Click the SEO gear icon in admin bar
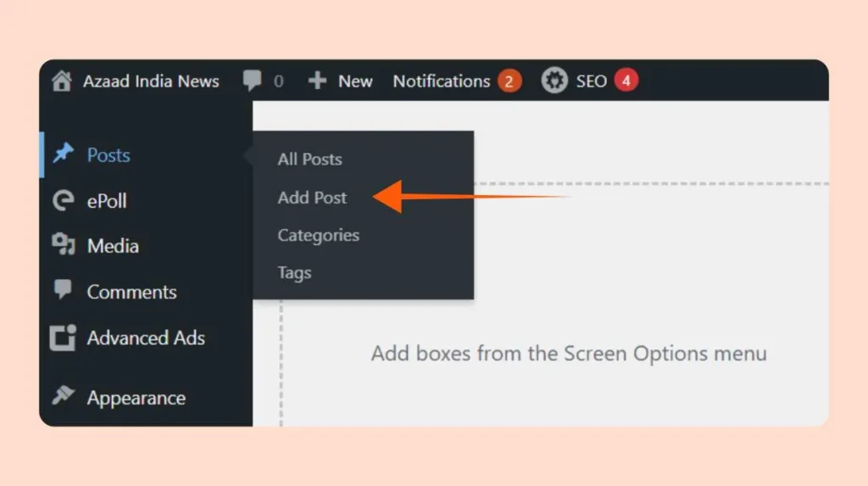This screenshot has width=868, height=486. [554, 81]
